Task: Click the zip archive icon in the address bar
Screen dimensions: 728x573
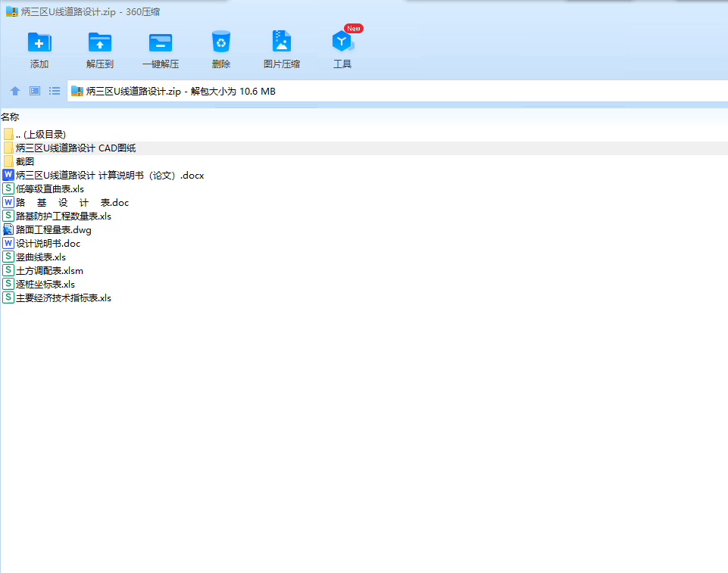Action: (77, 91)
